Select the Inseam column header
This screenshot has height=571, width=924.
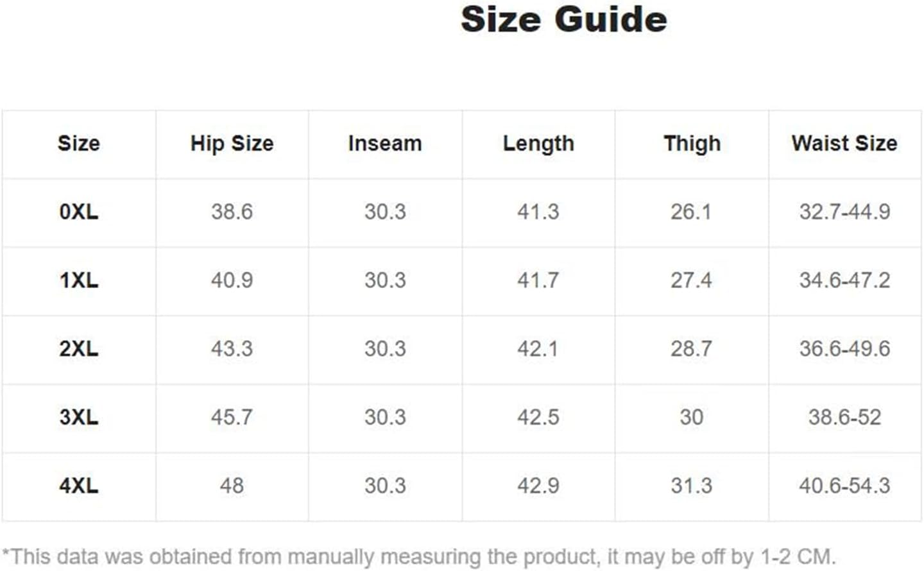[385, 143]
